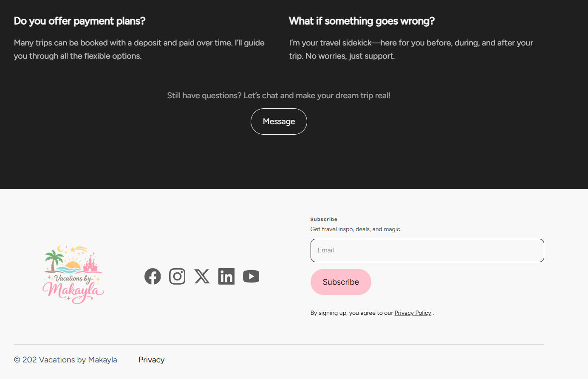
Task: Click the X (Twitter) icon
Action: tap(202, 277)
